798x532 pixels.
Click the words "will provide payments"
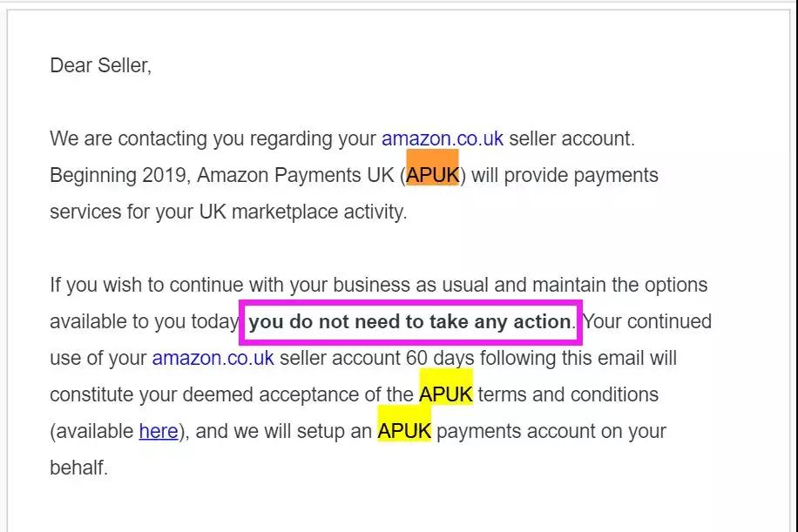pos(565,176)
